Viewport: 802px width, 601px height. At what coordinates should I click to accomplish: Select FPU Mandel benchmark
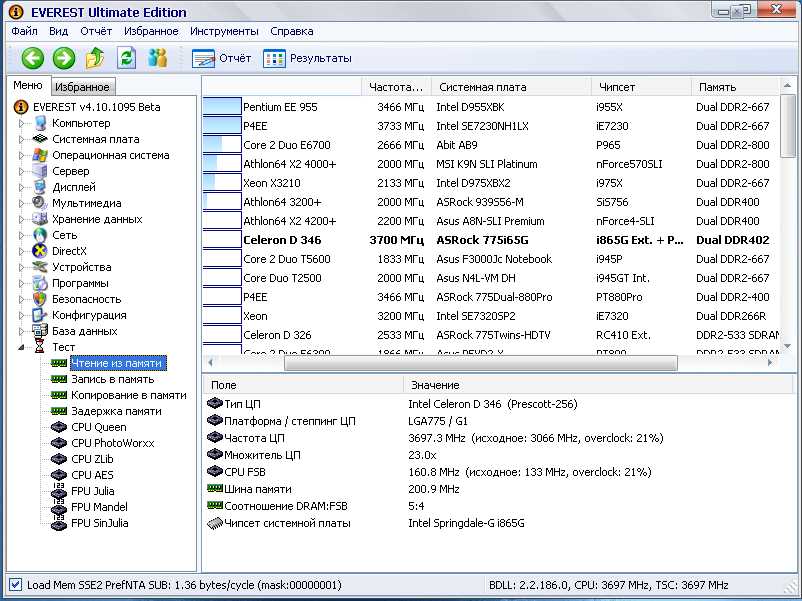[x=100, y=507]
